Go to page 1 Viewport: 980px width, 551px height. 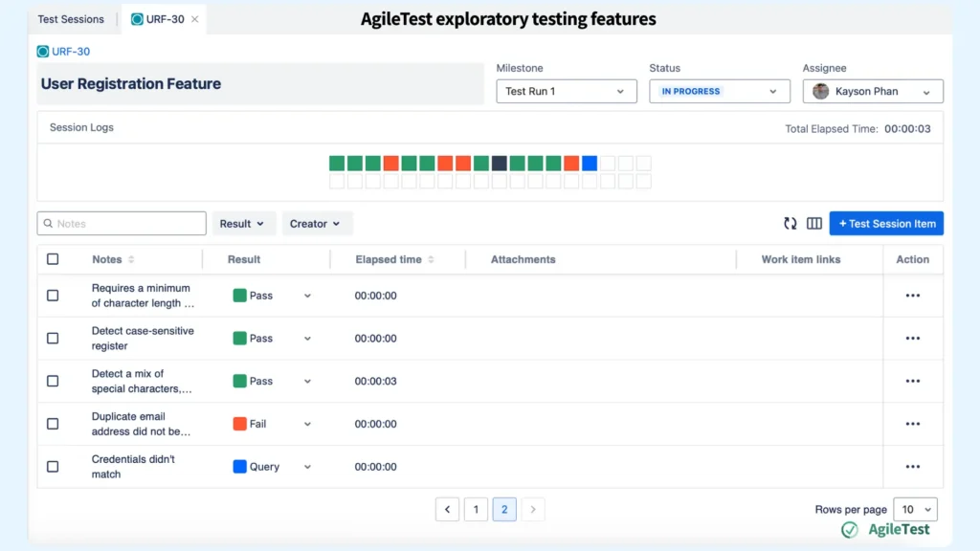476,509
